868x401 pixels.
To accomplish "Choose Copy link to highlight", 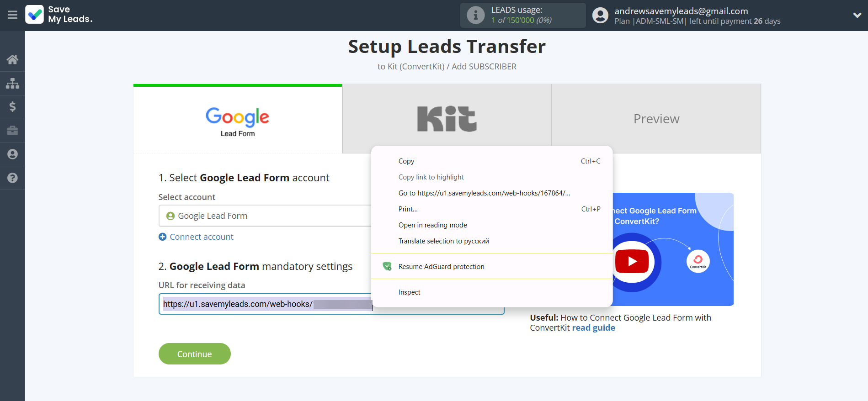I will pos(492,177).
